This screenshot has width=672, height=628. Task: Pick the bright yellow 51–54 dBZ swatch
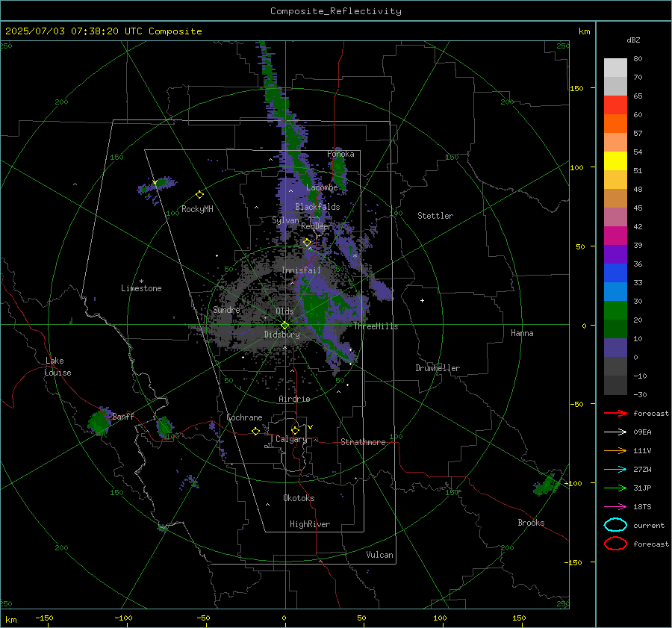[x=615, y=161]
